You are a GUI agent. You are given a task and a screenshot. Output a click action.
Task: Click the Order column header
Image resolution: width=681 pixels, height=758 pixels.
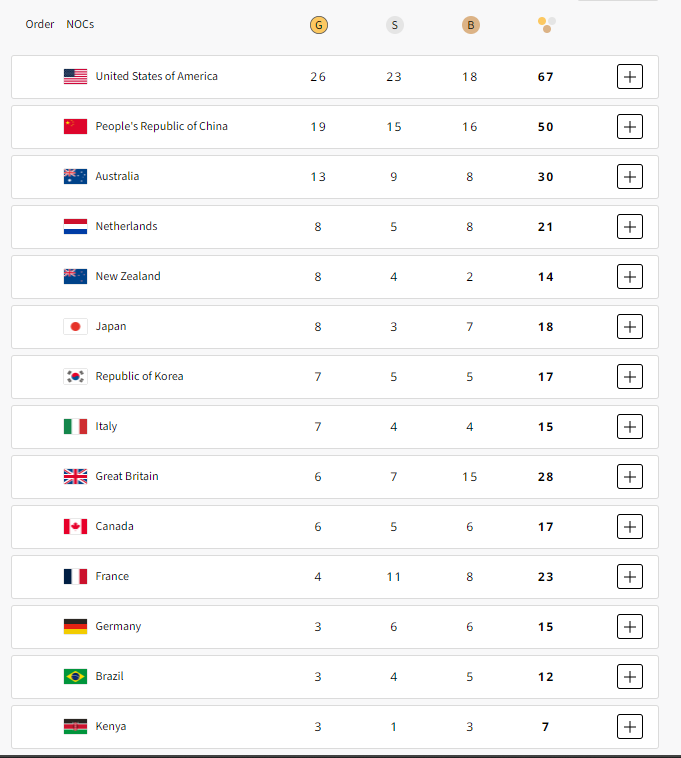[40, 24]
